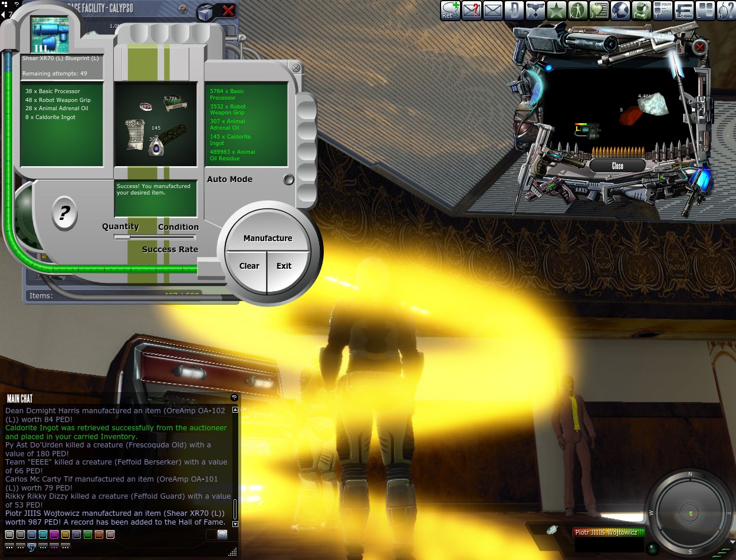
Task: Open the globe map icon (M)
Action: point(620,10)
